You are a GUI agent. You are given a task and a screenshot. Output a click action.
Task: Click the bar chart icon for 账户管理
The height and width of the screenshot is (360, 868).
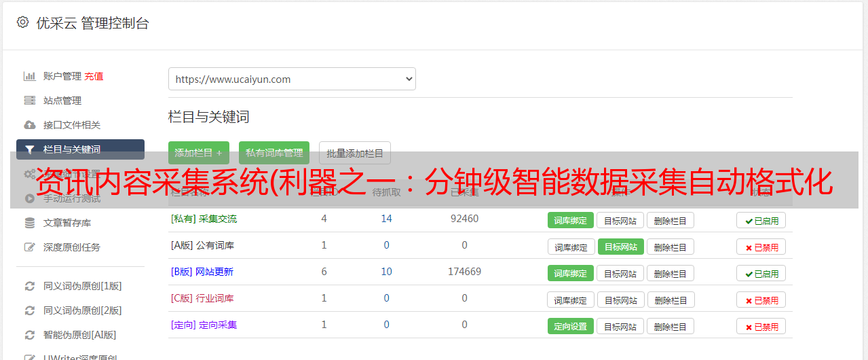[29, 76]
